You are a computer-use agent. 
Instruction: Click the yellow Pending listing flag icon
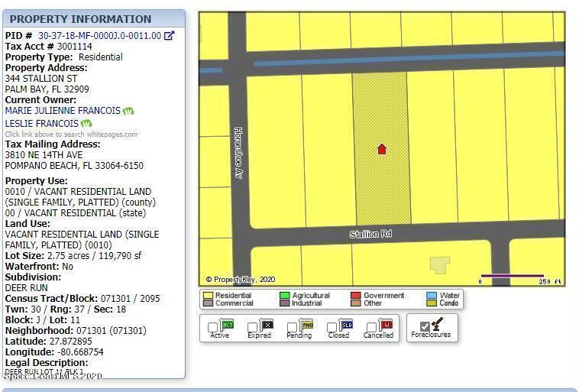pos(306,325)
